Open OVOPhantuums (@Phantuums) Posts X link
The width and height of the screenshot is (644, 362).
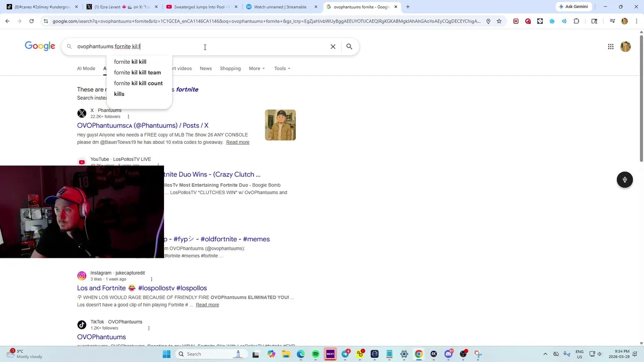coord(142,125)
